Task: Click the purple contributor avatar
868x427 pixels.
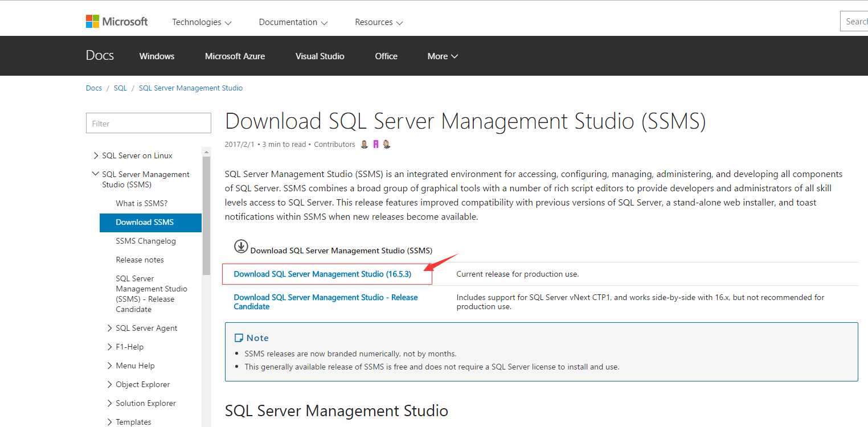Action: pyautogui.click(x=376, y=145)
